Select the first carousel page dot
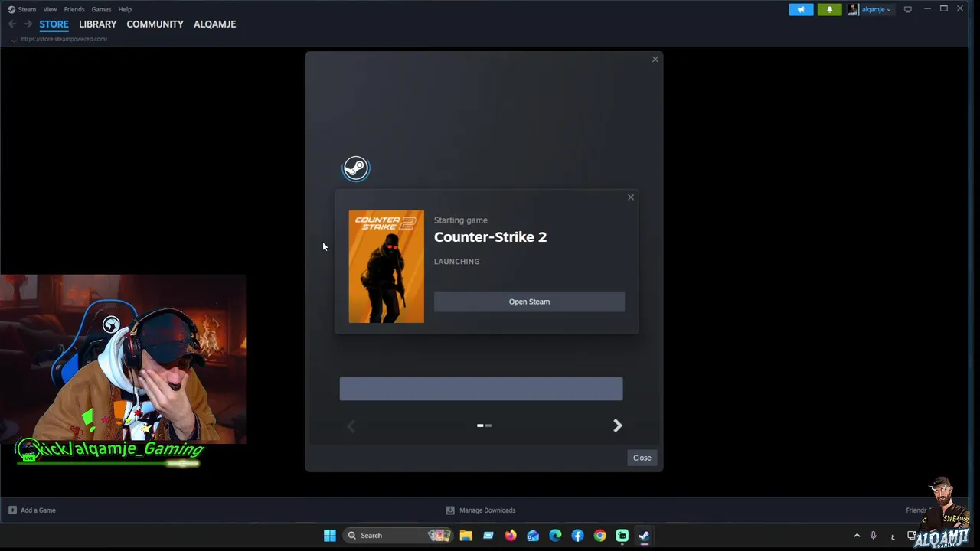The image size is (980, 551). (x=480, y=425)
